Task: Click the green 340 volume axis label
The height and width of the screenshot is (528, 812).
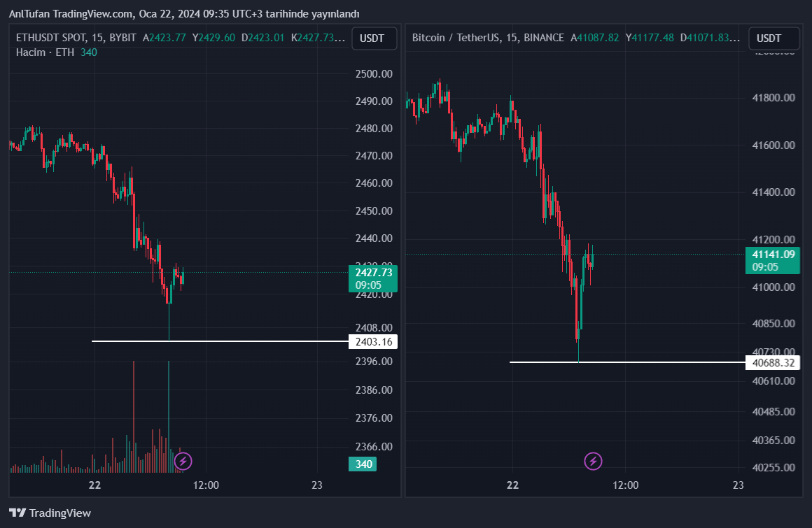Action: 363,464
